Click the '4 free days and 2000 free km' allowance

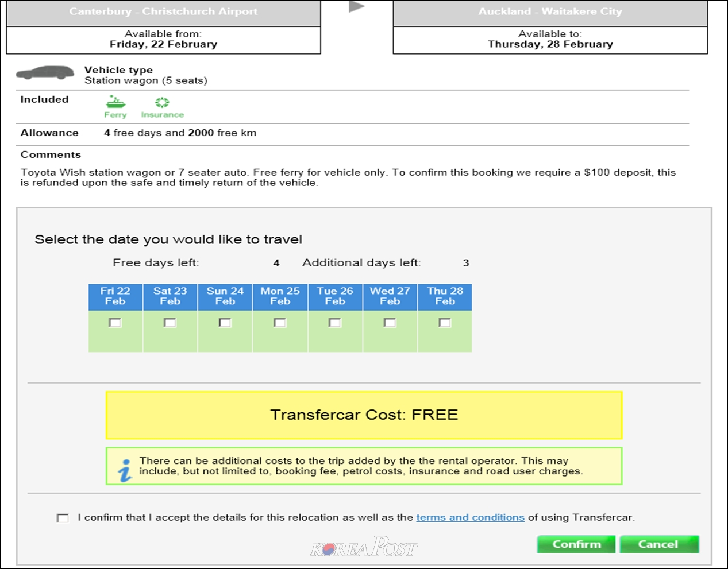click(180, 133)
